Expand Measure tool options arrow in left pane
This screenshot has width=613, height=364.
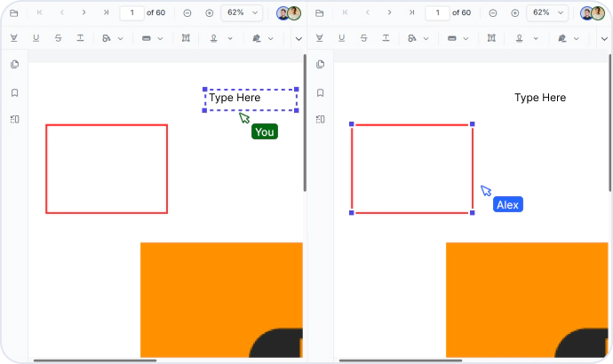(160, 38)
